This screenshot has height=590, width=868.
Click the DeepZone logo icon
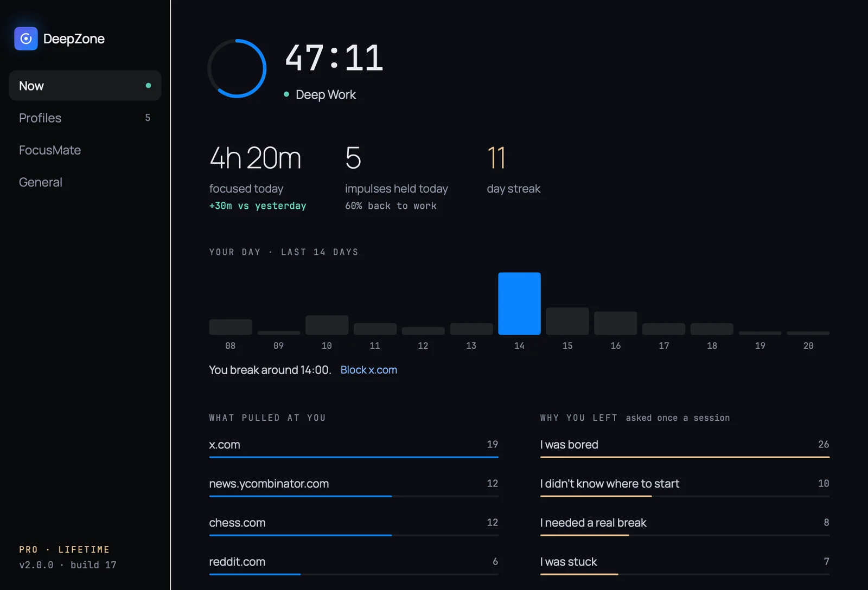(26, 39)
